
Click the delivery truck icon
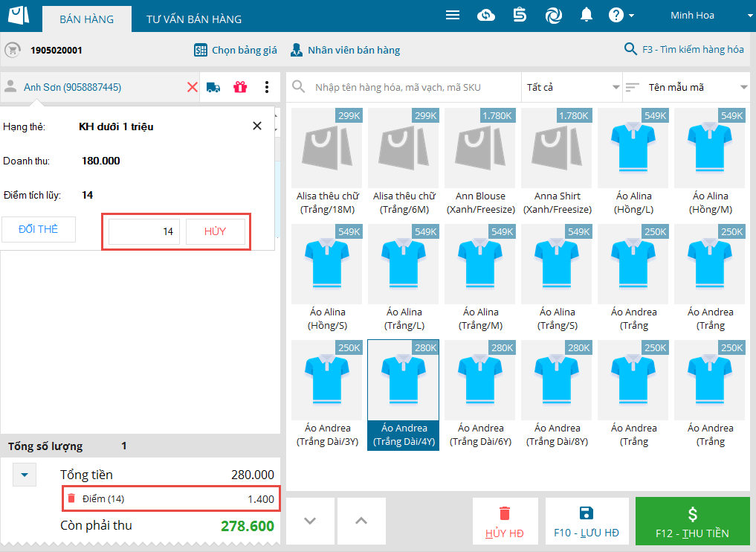[x=213, y=87]
